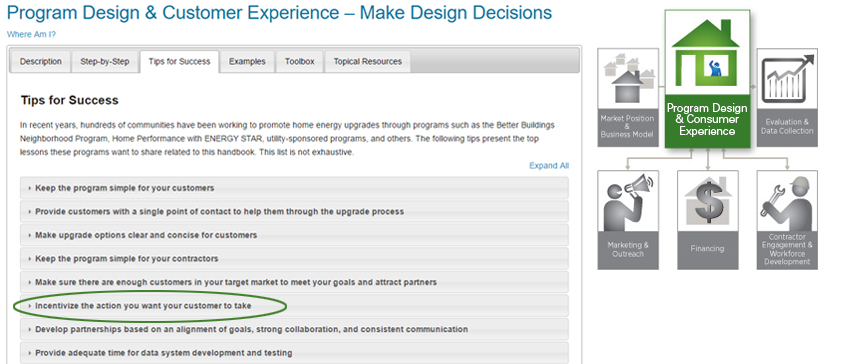The width and height of the screenshot is (850, 364).
Task: Switch to the Toolbox tab
Action: [x=300, y=61]
